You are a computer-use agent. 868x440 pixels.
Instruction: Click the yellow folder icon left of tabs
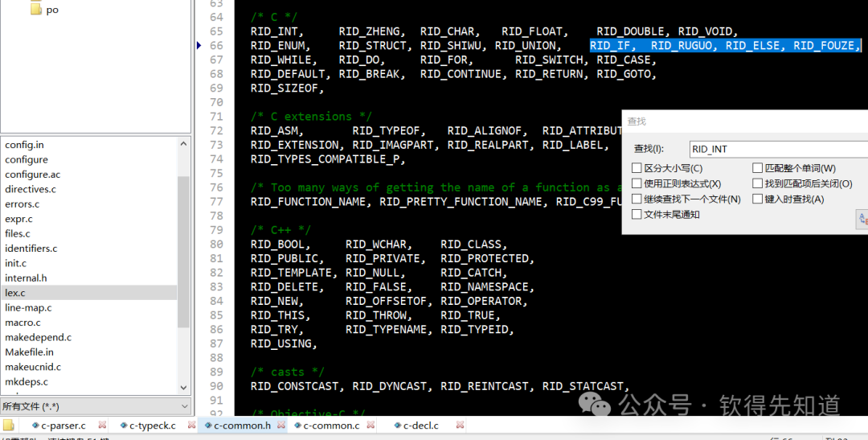8,425
